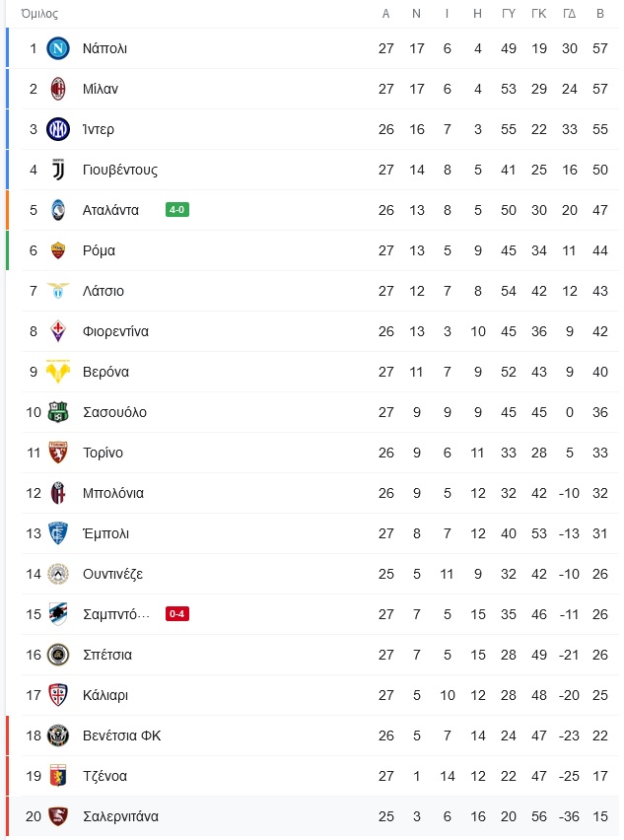Click the Genoa crest icon

click(58, 776)
